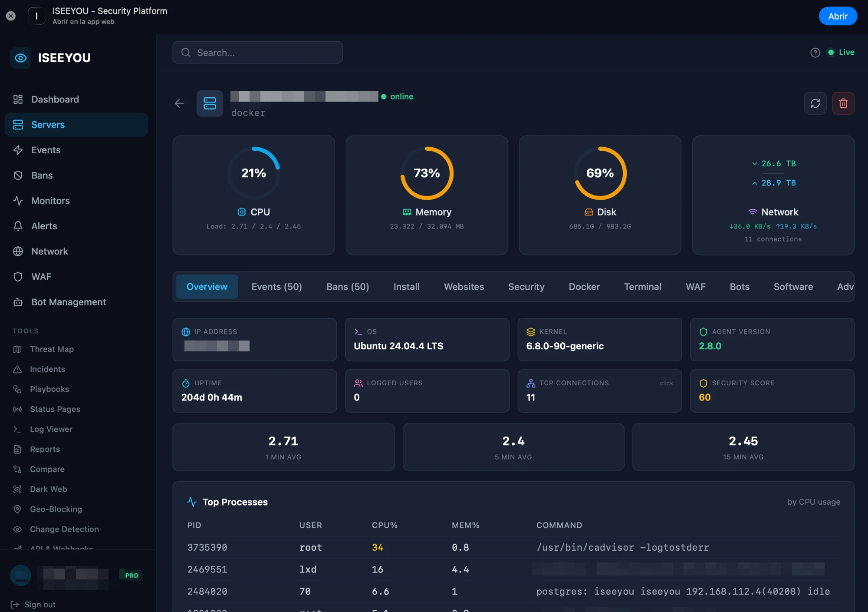The height and width of the screenshot is (612, 868).
Task: Toggle the Live status indicator
Action: pyautogui.click(x=841, y=53)
